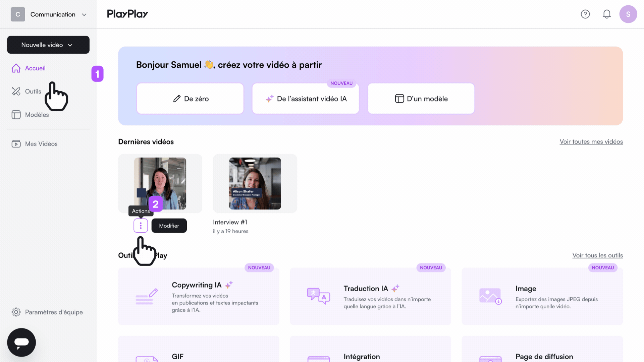Open the user avatar S menu
644x362 pixels.
[x=628, y=14]
